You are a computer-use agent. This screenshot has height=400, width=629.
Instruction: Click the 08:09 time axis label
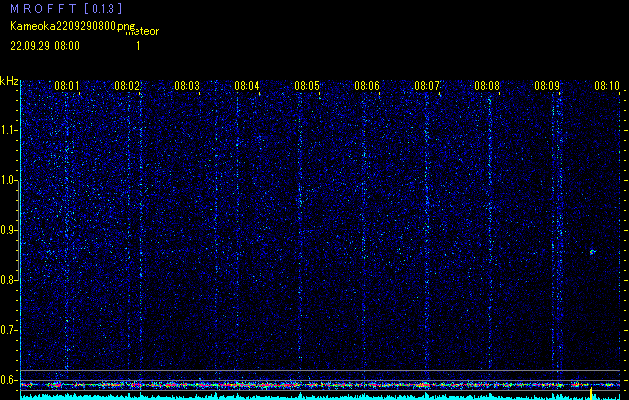coord(546,85)
